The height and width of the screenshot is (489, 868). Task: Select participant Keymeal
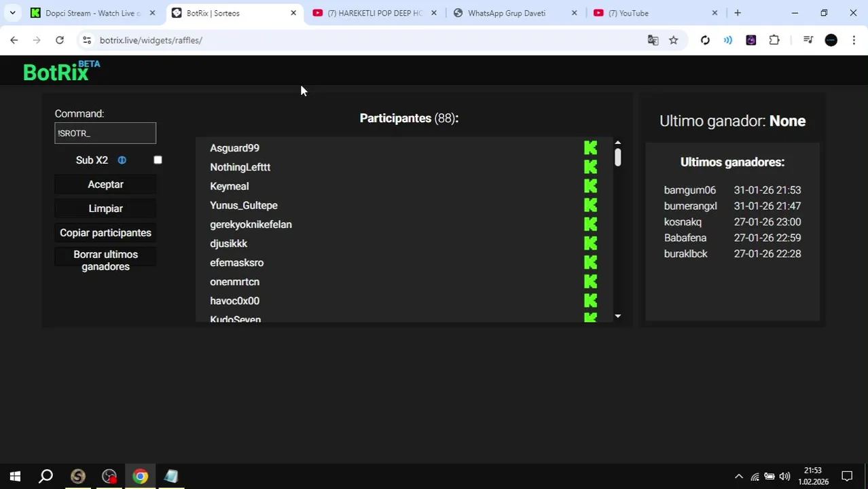[229, 186]
